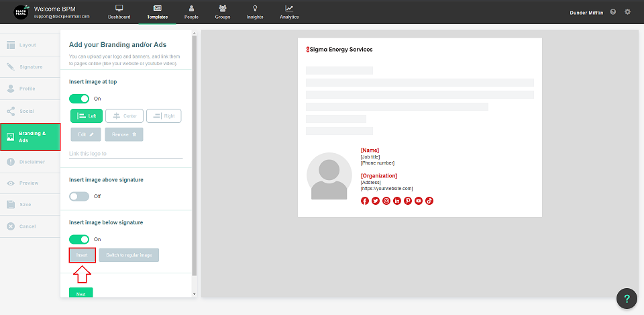The width and height of the screenshot is (644, 315).
Task: Open the green floating help button
Action: tap(626, 298)
